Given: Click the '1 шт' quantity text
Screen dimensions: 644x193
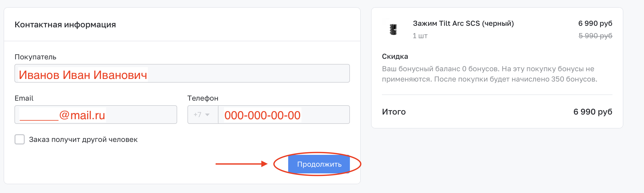Looking at the screenshot, I should tap(420, 36).
